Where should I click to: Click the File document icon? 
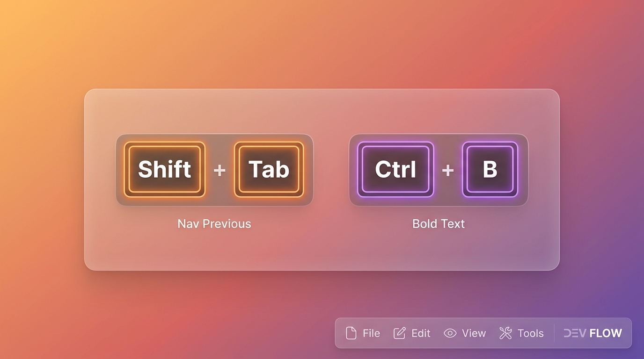(x=351, y=333)
